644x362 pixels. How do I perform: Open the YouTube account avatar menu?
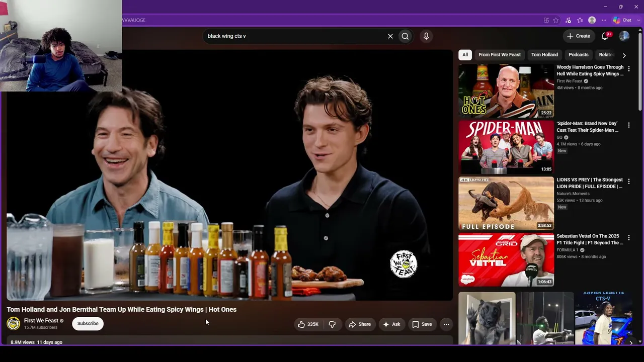624,36
